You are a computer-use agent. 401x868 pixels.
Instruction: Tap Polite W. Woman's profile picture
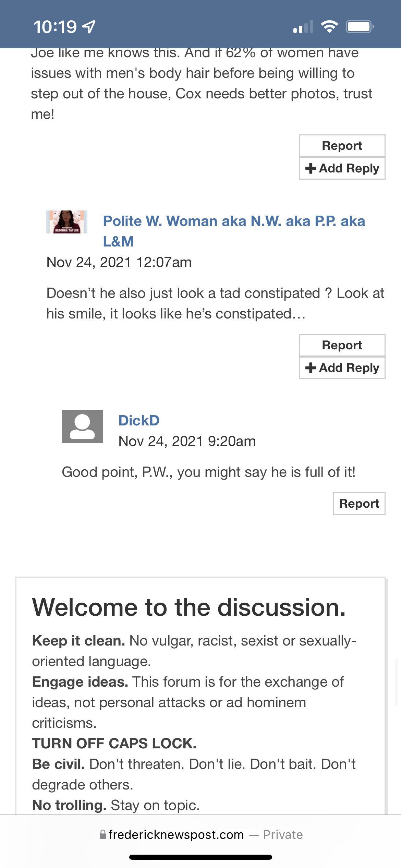pyautogui.click(x=67, y=222)
